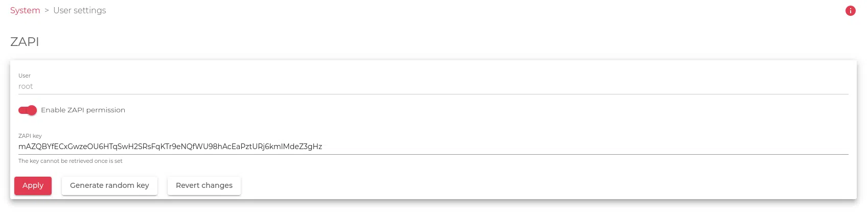Click the ZAPI key field label
The height and width of the screenshot is (217, 868).
[30, 136]
